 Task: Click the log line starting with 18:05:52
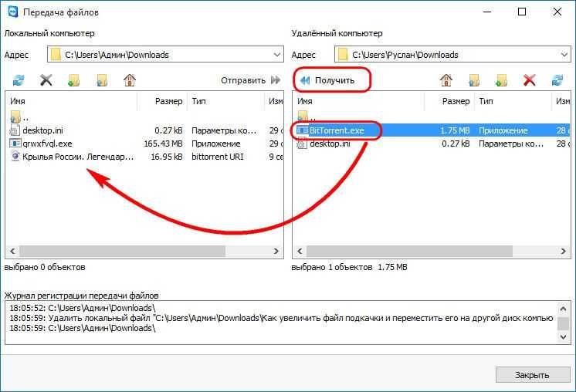point(83,308)
